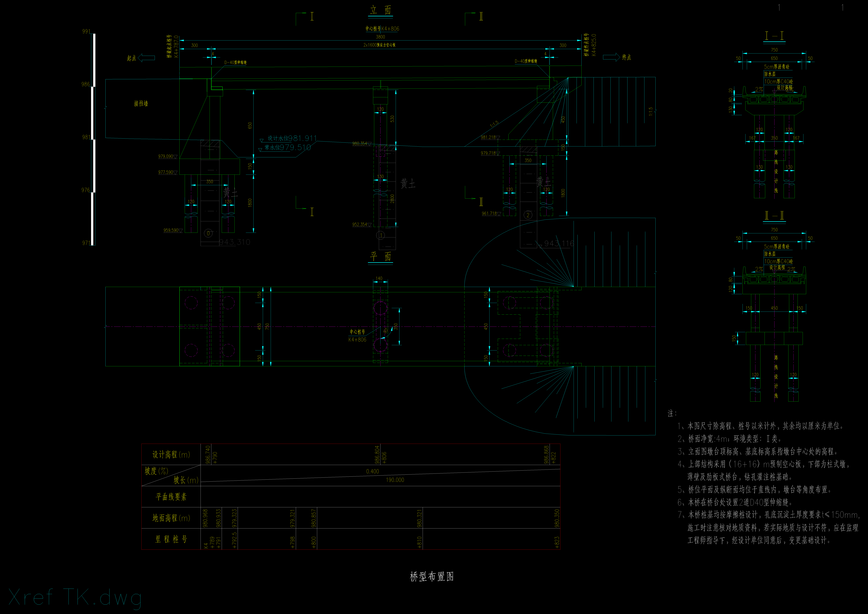Image resolution: width=868 pixels, height=614 pixels.
Task: Select the 里程桩号 row header
Action: click(x=171, y=539)
